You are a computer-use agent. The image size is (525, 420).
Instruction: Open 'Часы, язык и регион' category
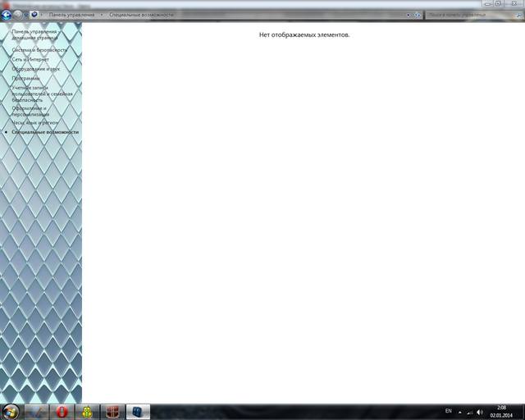pos(35,122)
